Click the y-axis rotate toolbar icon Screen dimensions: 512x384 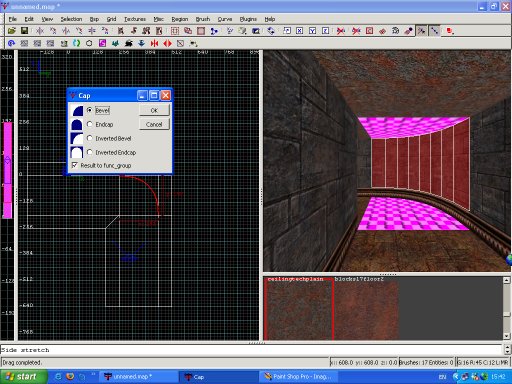[x=79, y=31]
